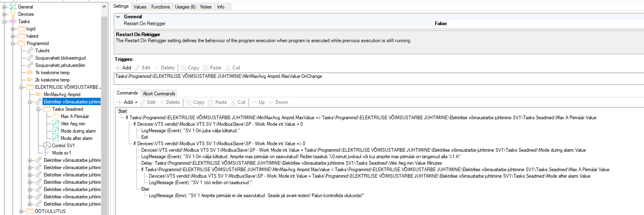Select the MinMaxAvg Amprid.MaxValue OnChange trigger
This screenshot has width=644, height=215.
pyautogui.click(x=219, y=76)
